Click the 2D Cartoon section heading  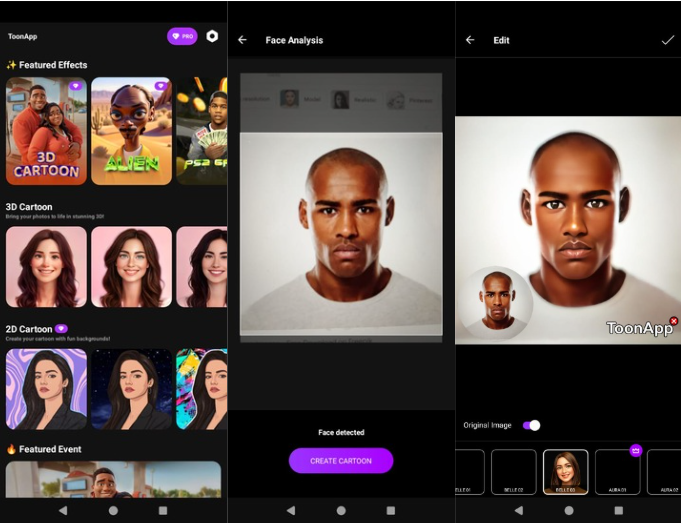point(29,329)
